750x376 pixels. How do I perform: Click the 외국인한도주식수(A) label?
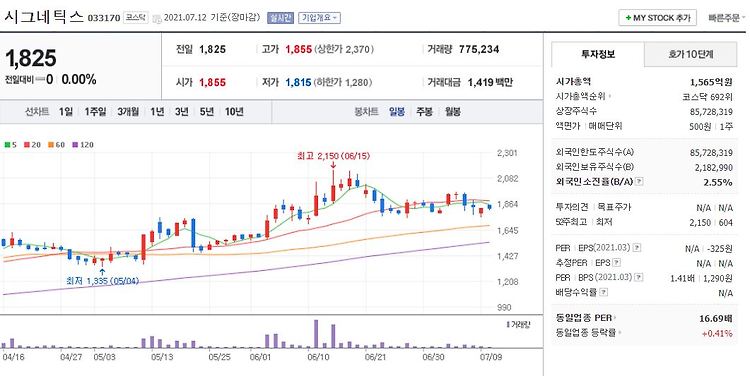pos(595,153)
